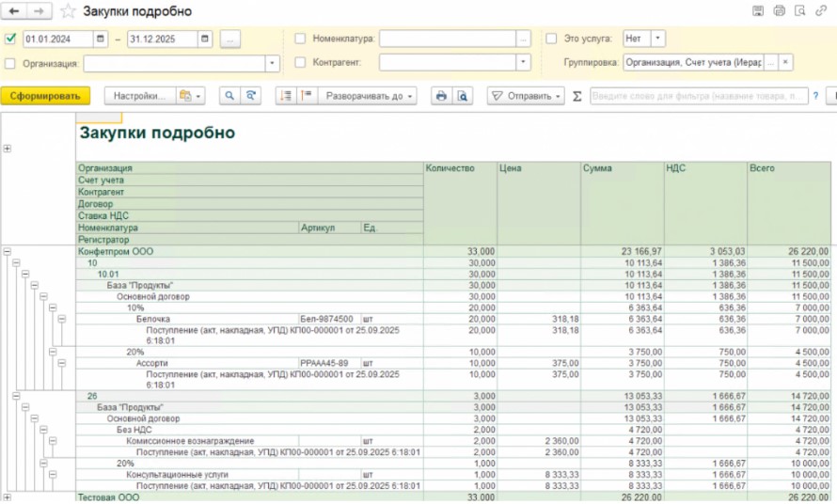
Task: Open the Контрагент dropdown list
Action: click(523, 62)
